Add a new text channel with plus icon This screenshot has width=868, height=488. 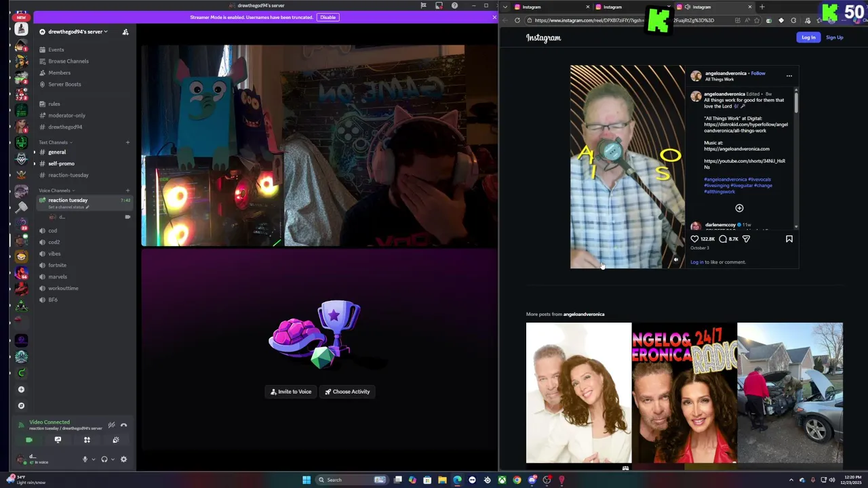(127, 142)
